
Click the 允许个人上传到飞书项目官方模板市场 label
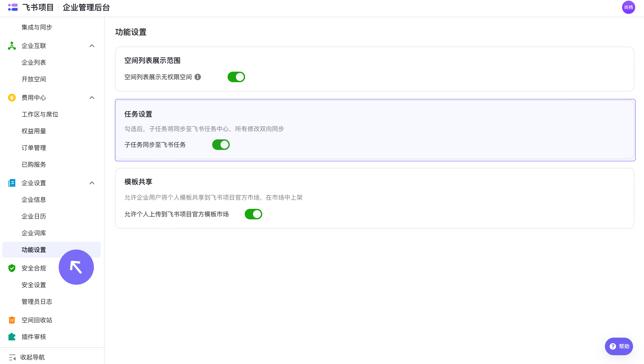[x=176, y=214]
